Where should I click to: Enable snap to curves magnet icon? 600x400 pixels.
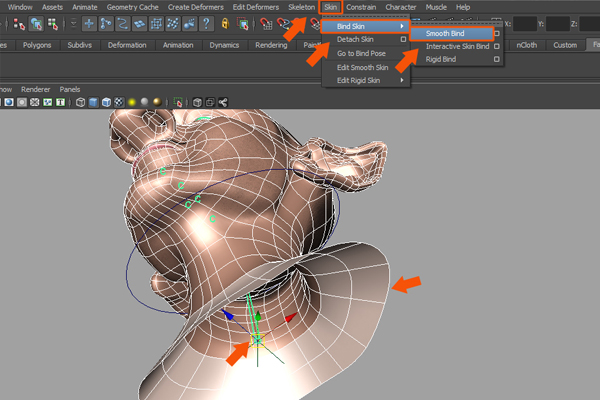click(x=283, y=24)
